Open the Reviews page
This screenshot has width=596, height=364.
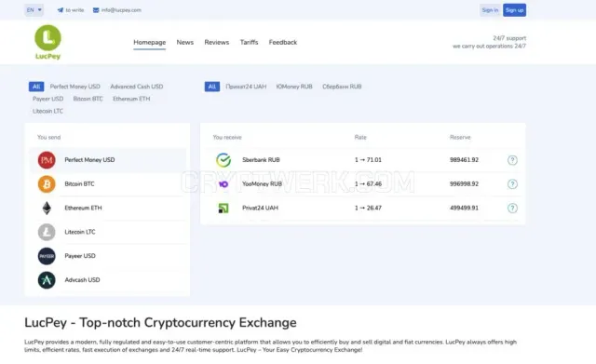point(217,42)
